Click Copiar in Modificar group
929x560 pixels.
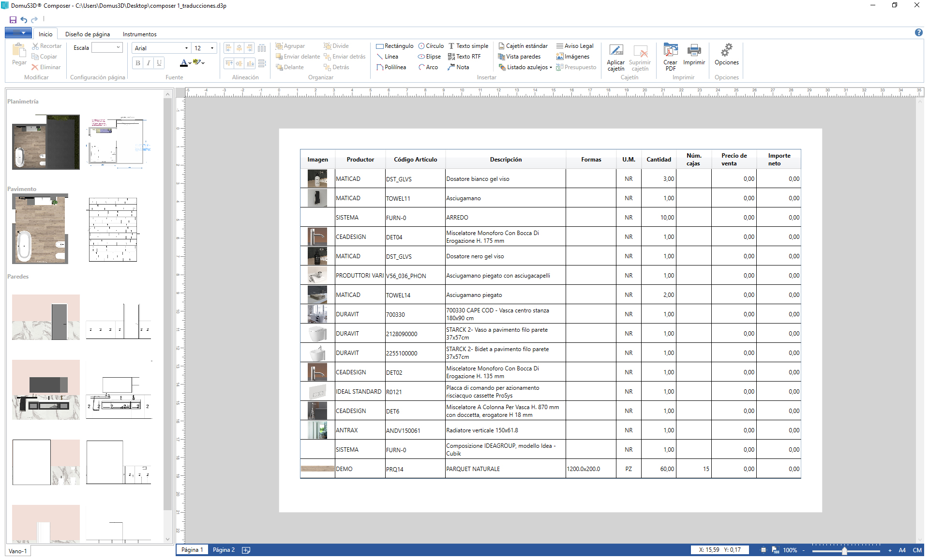click(45, 57)
